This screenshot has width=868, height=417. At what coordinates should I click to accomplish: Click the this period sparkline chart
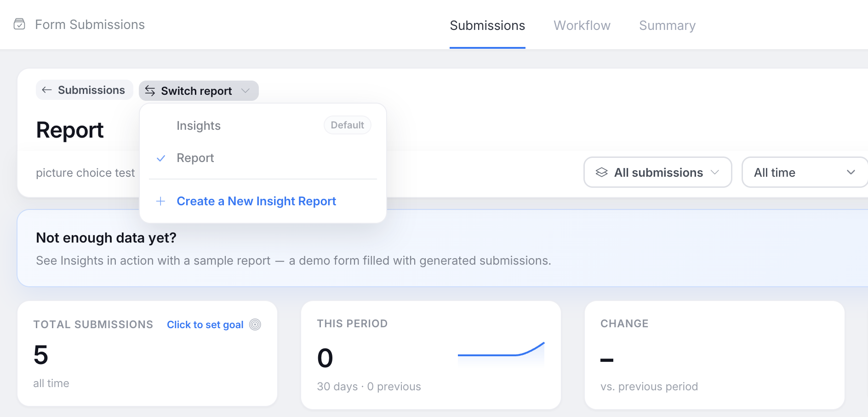[x=501, y=353]
